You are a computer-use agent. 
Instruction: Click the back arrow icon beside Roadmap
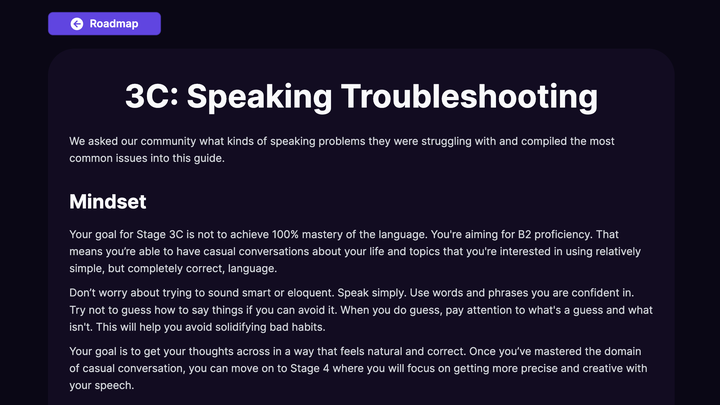click(x=77, y=24)
